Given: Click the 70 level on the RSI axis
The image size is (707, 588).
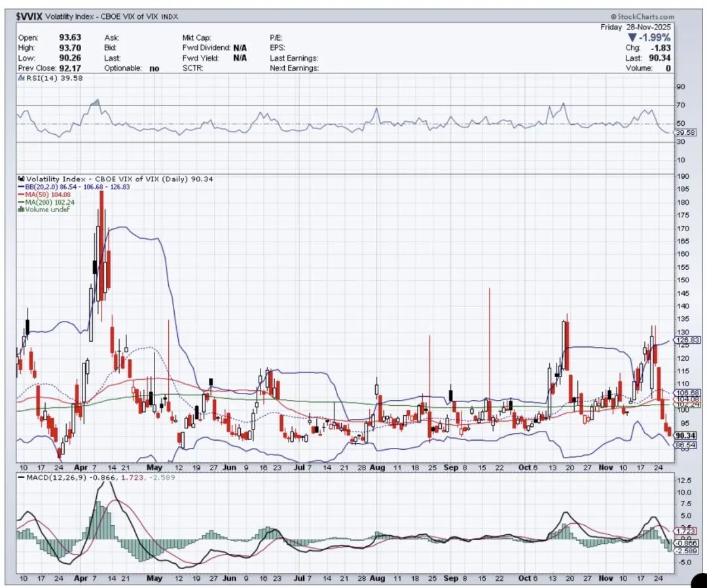Looking at the screenshot, I should click(681, 105).
